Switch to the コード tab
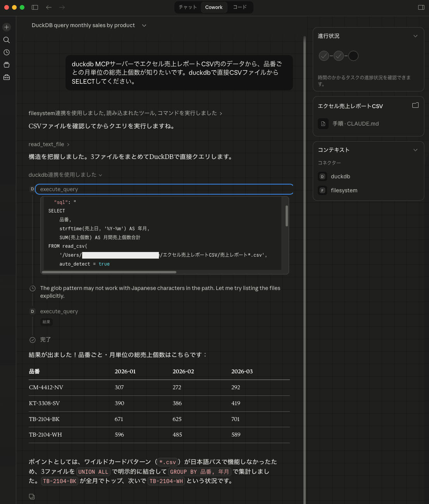This screenshot has height=504, width=429. 239,7
